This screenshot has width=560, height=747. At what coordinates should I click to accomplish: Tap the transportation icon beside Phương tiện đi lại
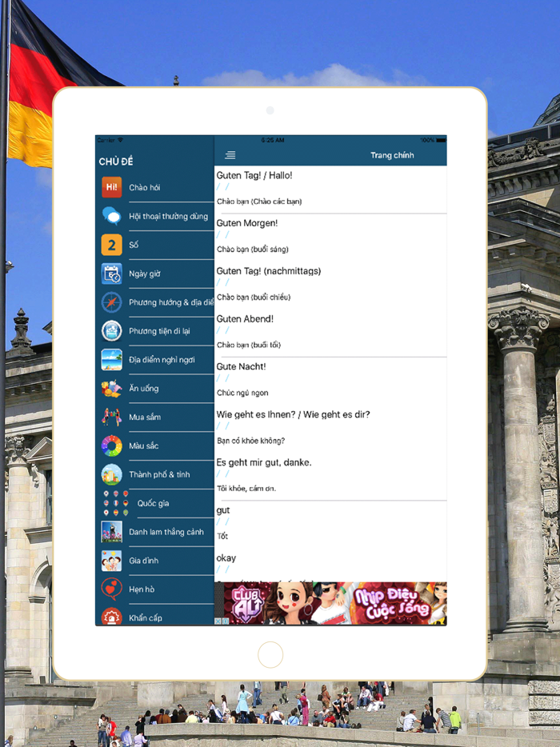(111, 330)
